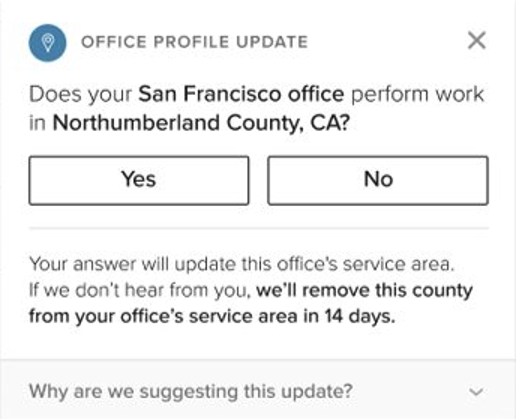This screenshot has height=420, width=516.
Task: Click the word "suggesting" in the footer
Action: coord(189,392)
